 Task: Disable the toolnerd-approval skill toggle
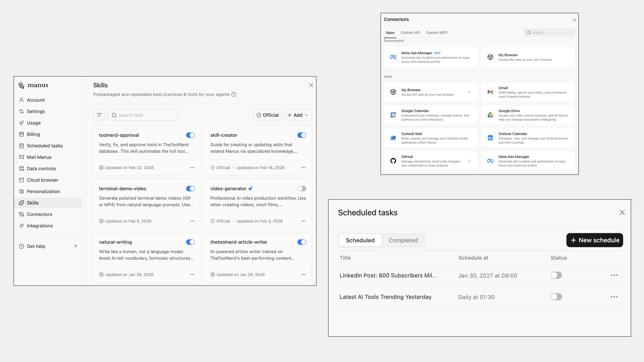coord(190,135)
